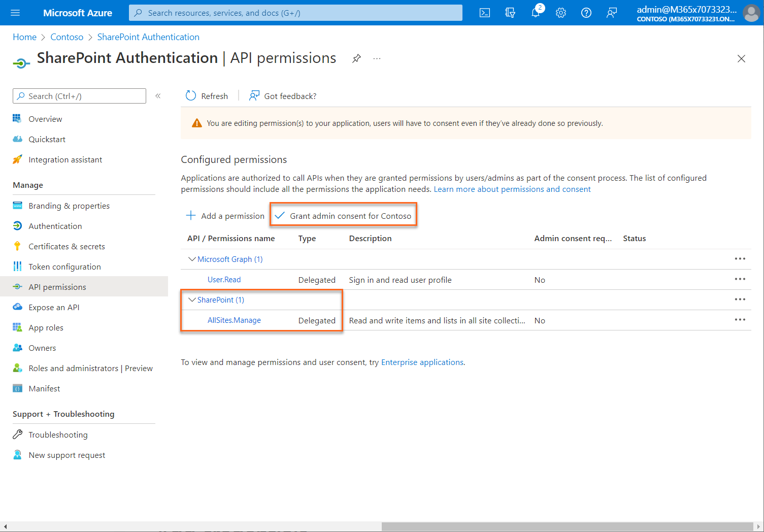The width and height of the screenshot is (764, 532).
Task: Select the AllSites.Manage permission link
Action: pyautogui.click(x=234, y=320)
